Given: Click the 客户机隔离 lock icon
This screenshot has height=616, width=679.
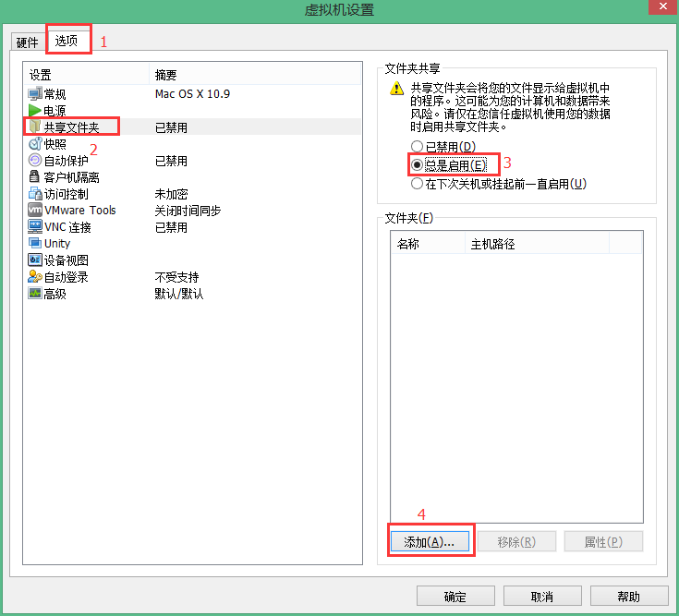Looking at the screenshot, I should point(34,176).
